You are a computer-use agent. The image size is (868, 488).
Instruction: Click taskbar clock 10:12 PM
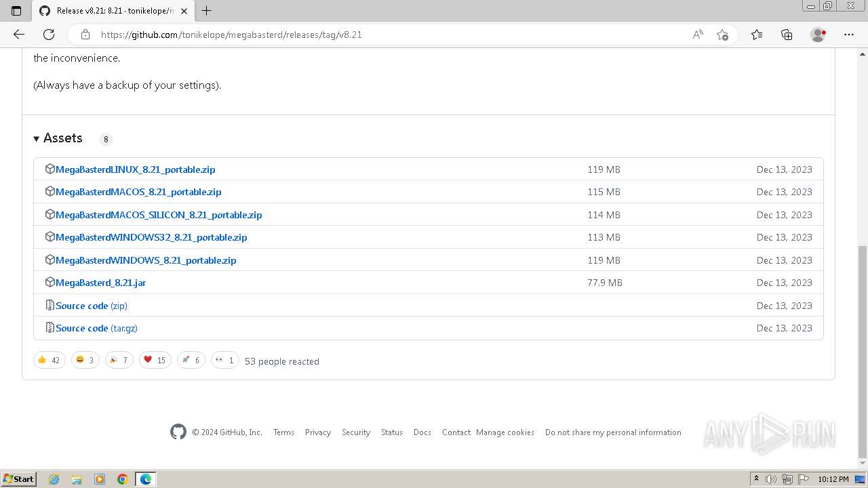tap(833, 479)
